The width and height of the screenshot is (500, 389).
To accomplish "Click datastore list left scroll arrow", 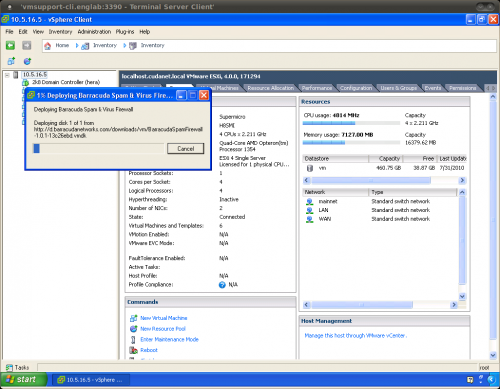I will tap(307, 180).
